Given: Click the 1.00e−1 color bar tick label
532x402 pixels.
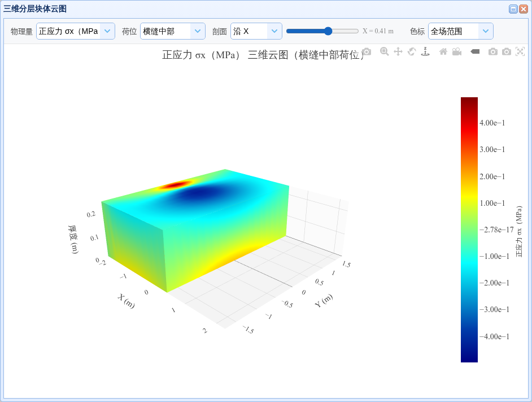Looking at the screenshot, I should (492, 203).
